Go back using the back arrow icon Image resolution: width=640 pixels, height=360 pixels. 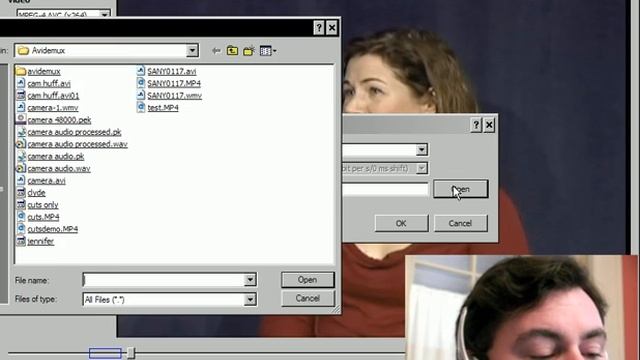216,51
